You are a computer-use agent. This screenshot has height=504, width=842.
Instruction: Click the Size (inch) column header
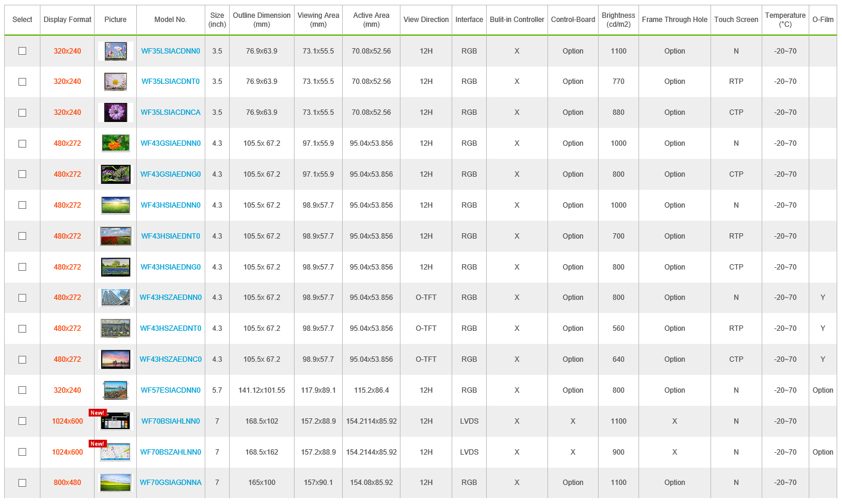[217, 20]
